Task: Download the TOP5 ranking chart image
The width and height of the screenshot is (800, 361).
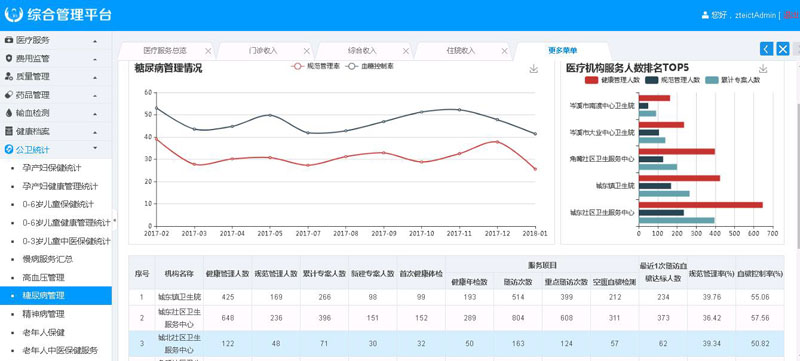Action: tap(763, 69)
